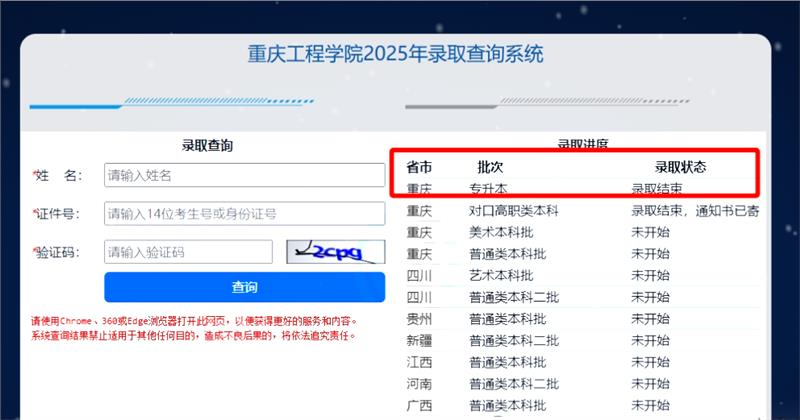The height and width of the screenshot is (420, 800).
Task: Click the red browser recommendation notice
Action: coord(194,321)
